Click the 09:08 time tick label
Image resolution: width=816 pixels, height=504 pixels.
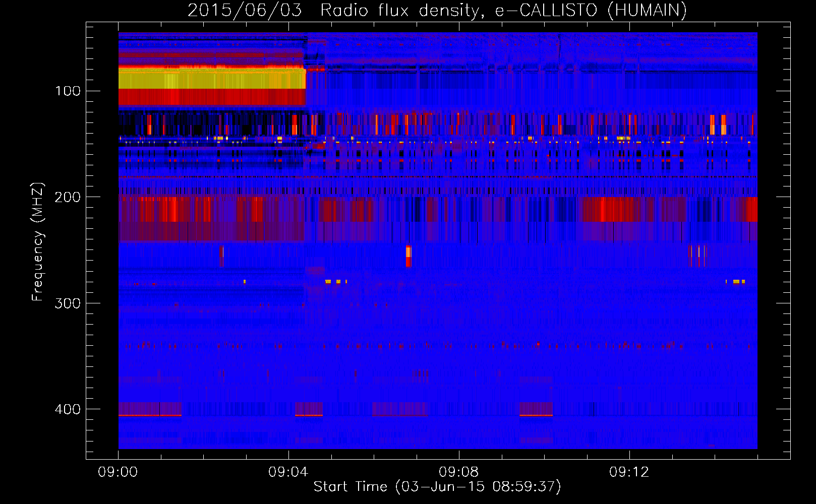coord(458,472)
